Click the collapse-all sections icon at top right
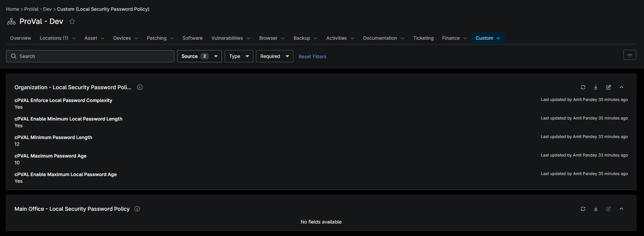 [630, 55]
